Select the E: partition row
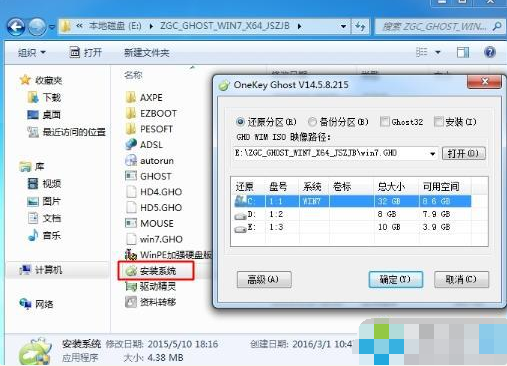Image resolution: width=507 pixels, height=366 pixels. pos(352,227)
